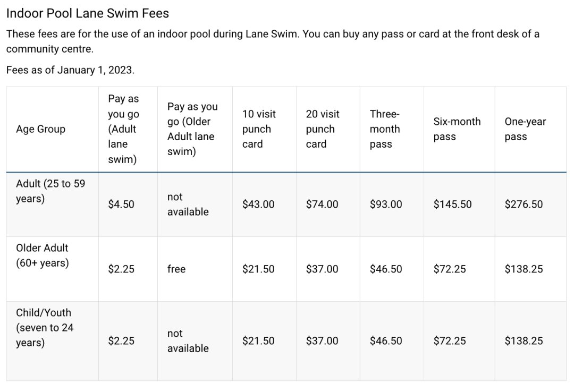
Task: Click the $145.50 six-month pass price
Action: (x=452, y=204)
